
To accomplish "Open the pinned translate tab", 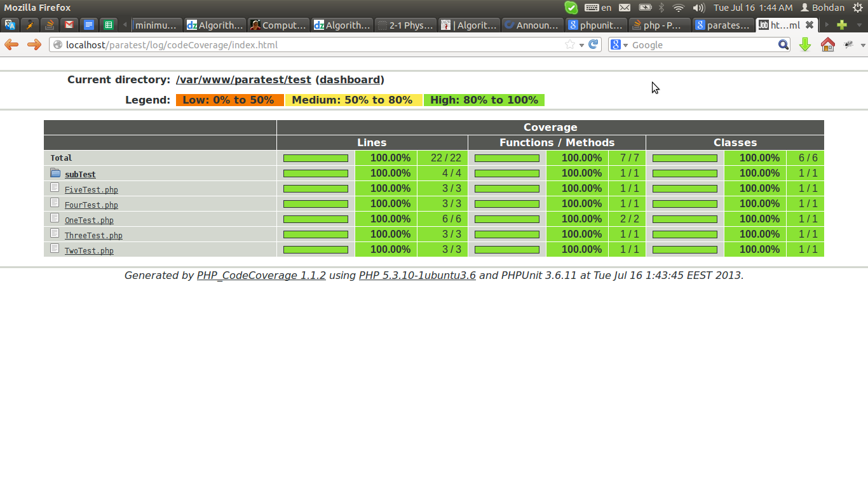I will click(10, 25).
